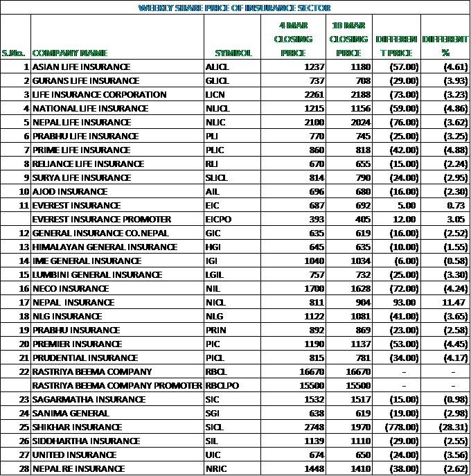Image resolution: width=471 pixels, height=476 pixels.
Task: Select the Different Price column header
Action: [396, 46]
